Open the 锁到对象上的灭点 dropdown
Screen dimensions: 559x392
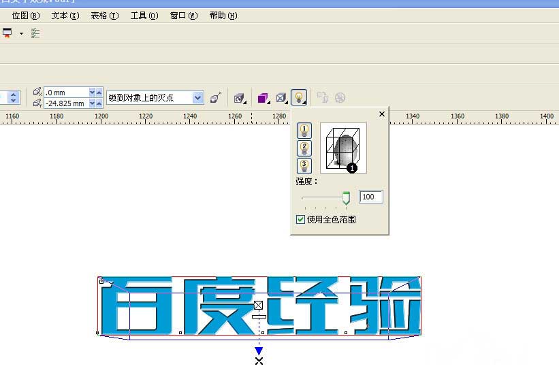[198, 97]
